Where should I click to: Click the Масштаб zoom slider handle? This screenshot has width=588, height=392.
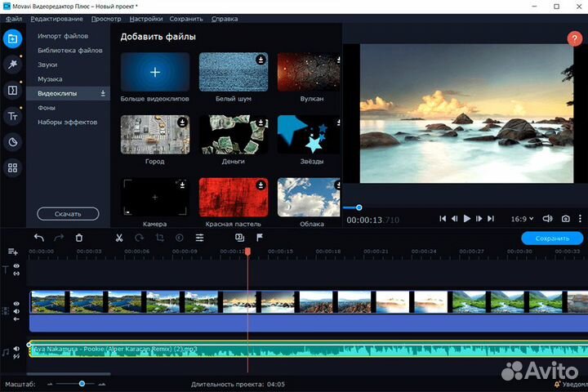point(82,383)
